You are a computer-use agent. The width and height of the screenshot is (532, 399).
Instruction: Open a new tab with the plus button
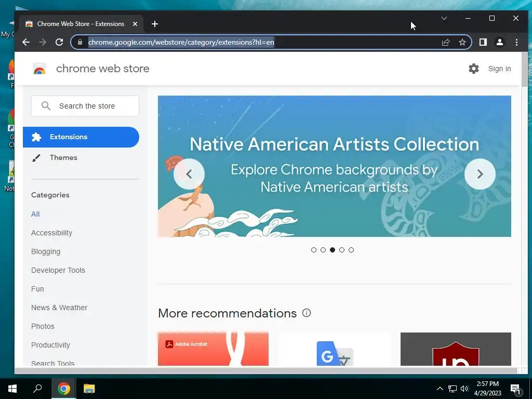[x=155, y=24]
